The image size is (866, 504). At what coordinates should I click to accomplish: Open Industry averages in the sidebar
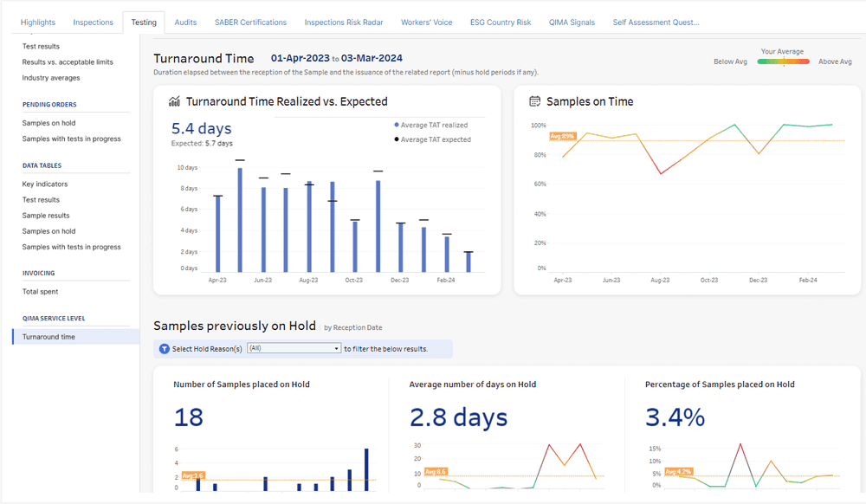point(49,77)
